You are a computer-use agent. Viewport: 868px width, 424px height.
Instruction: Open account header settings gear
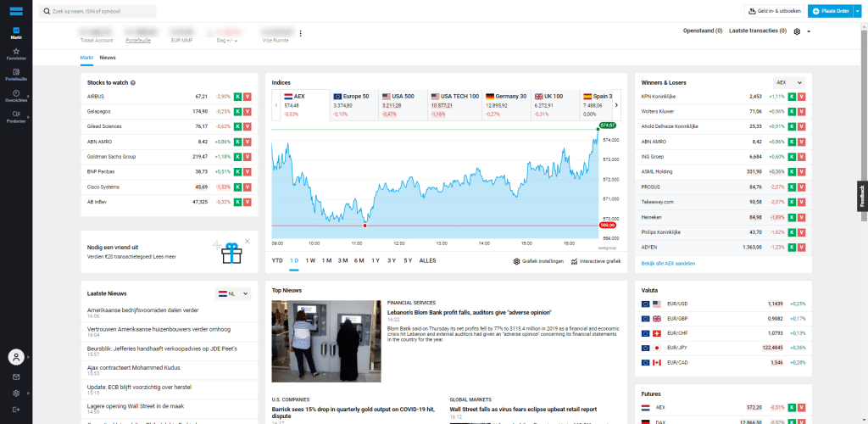(x=797, y=31)
